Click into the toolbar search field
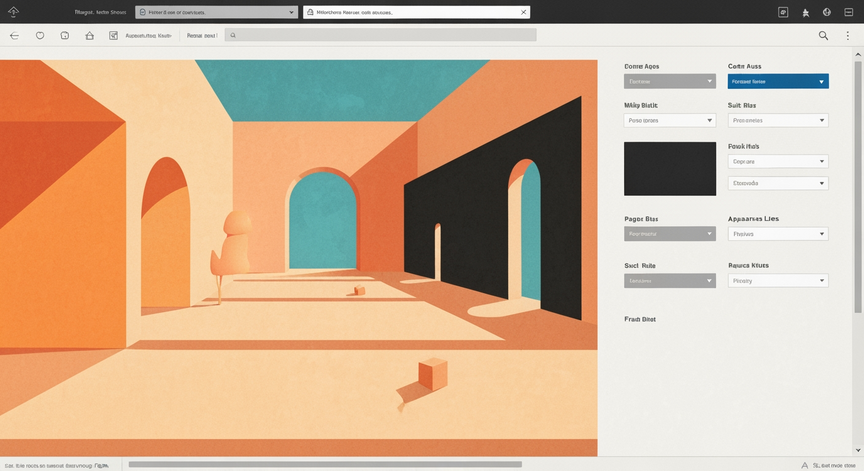This screenshot has height=471, width=864. 380,35
